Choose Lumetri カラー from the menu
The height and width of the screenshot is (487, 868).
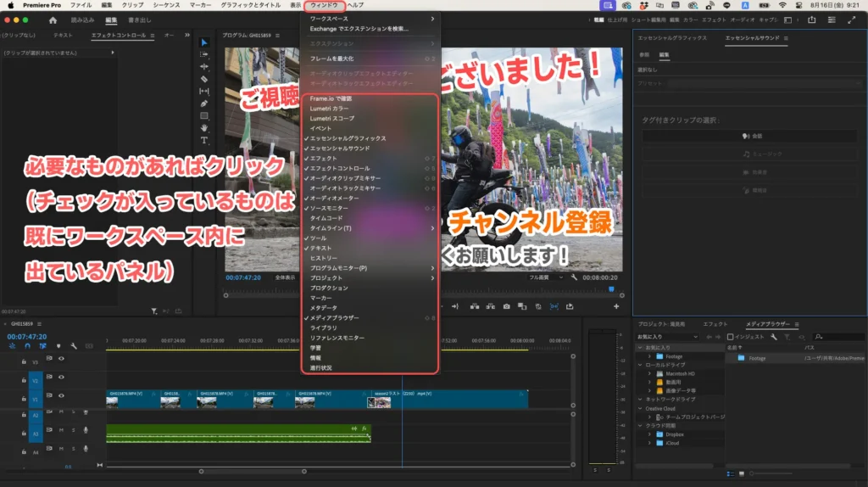[329, 109]
